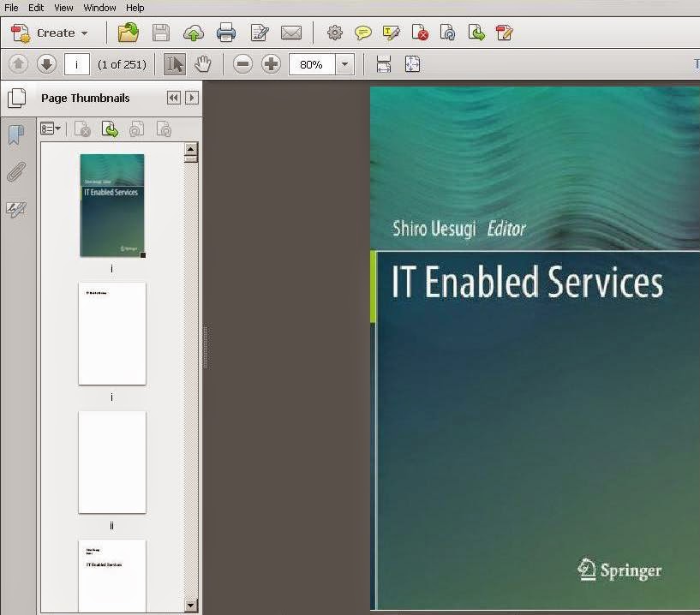Click the Rotate pages toolbar icon
Viewport: 700px width, 615px height.
pos(448,33)
